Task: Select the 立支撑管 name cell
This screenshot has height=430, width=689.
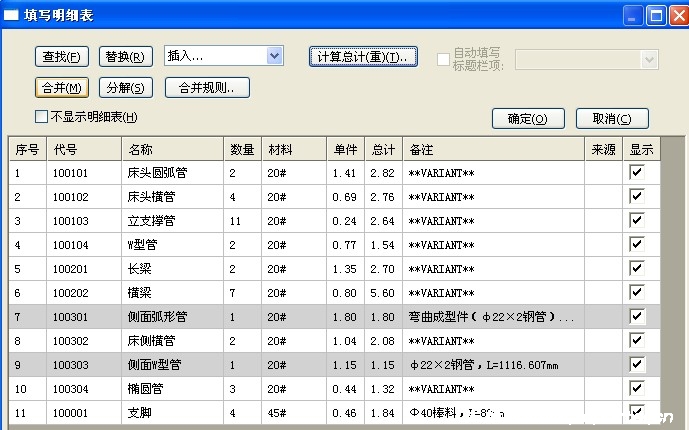Action: tap(173, 221)
